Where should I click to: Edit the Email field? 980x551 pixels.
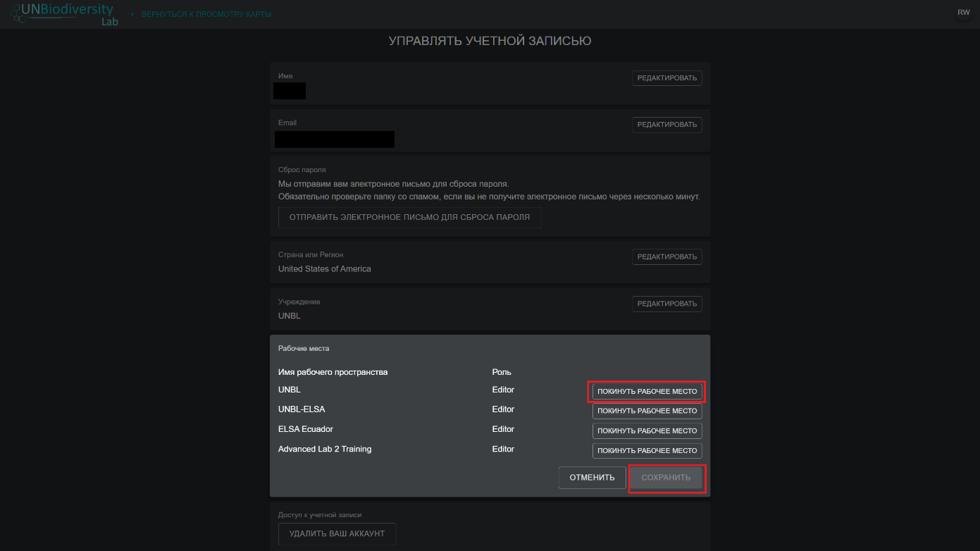(666, 125)
